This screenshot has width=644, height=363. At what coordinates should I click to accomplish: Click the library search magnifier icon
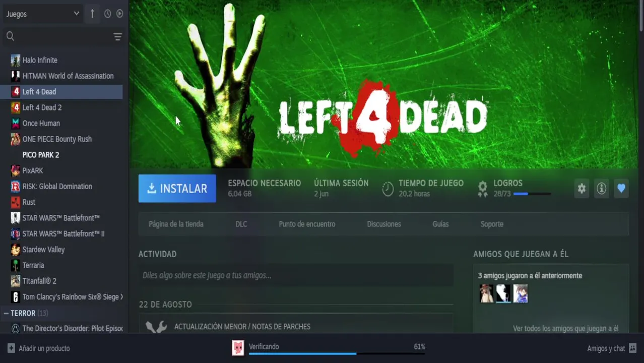click(x=10, y=36)
